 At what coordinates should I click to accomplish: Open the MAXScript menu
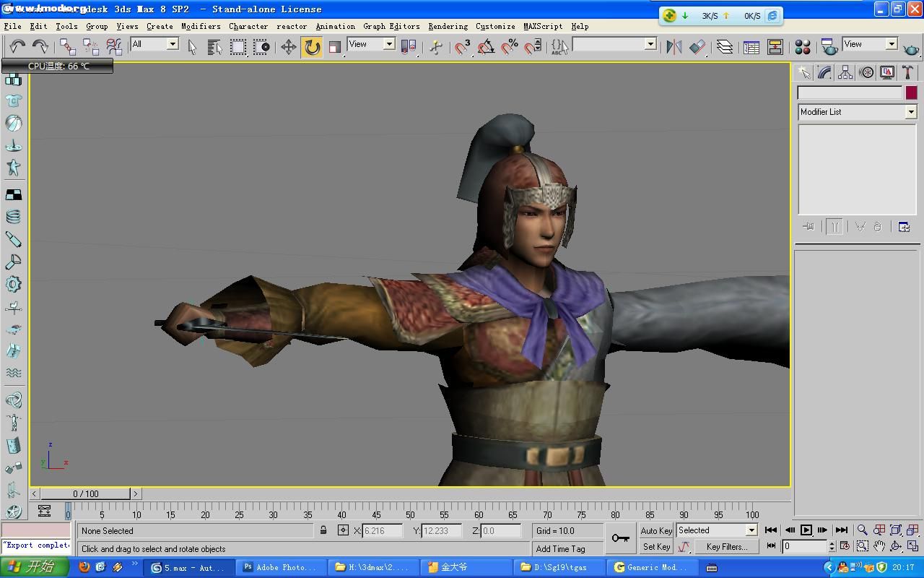(x=542, y=26)
